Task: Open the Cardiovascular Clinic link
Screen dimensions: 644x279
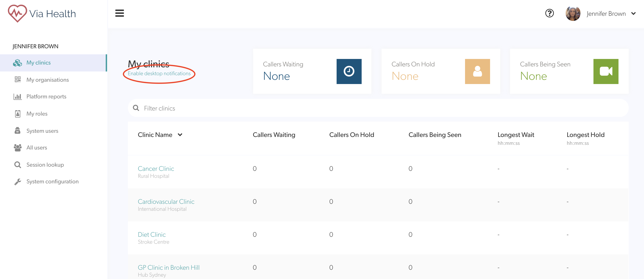Action: 166,202
